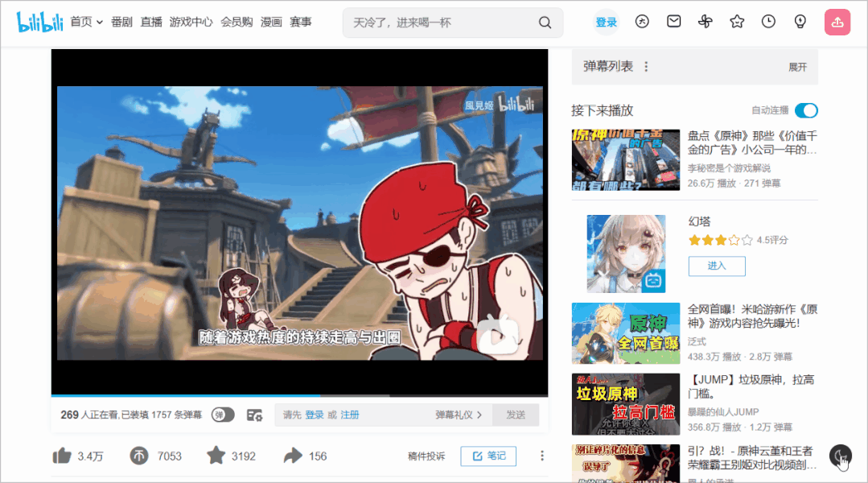Viewport: 868px width, 483px height.
Task: Click the bilibili logo
Action: pos(40,23)
